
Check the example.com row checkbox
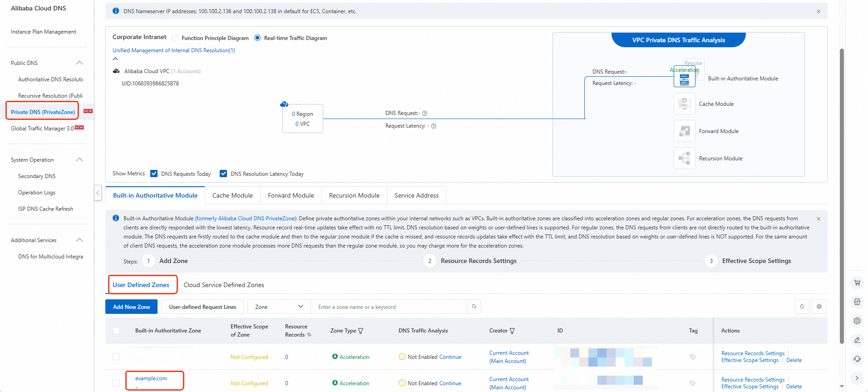(116, 383)
